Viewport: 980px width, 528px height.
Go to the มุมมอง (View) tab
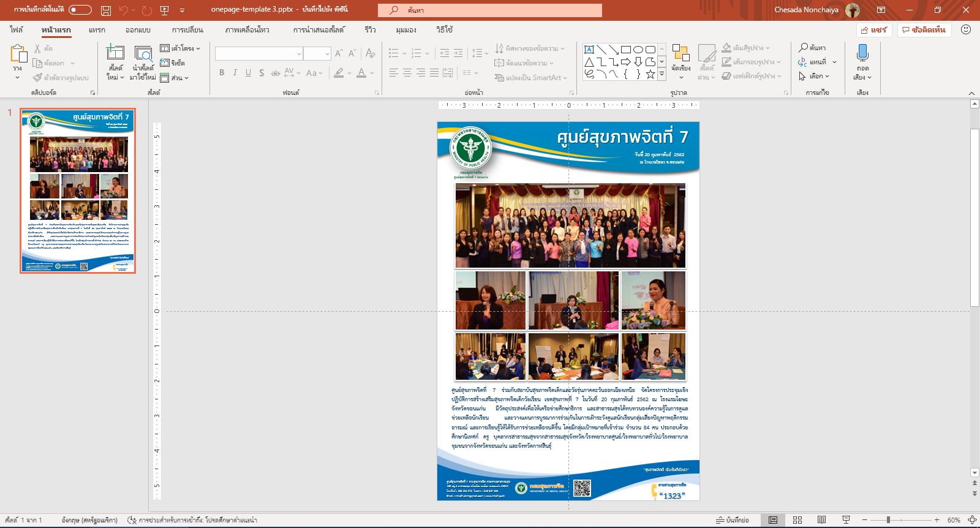click(406, 29)
